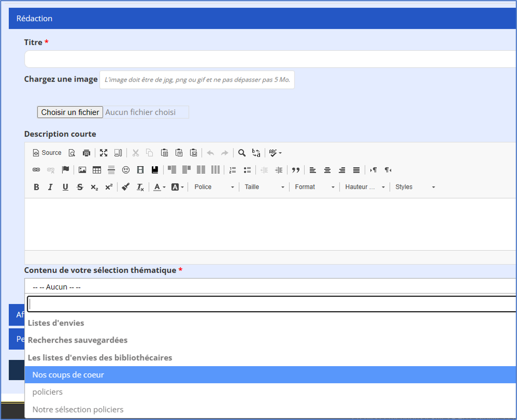Click into the Titre input field
This screenshot has height=420, width=517.
pos(270,59)
